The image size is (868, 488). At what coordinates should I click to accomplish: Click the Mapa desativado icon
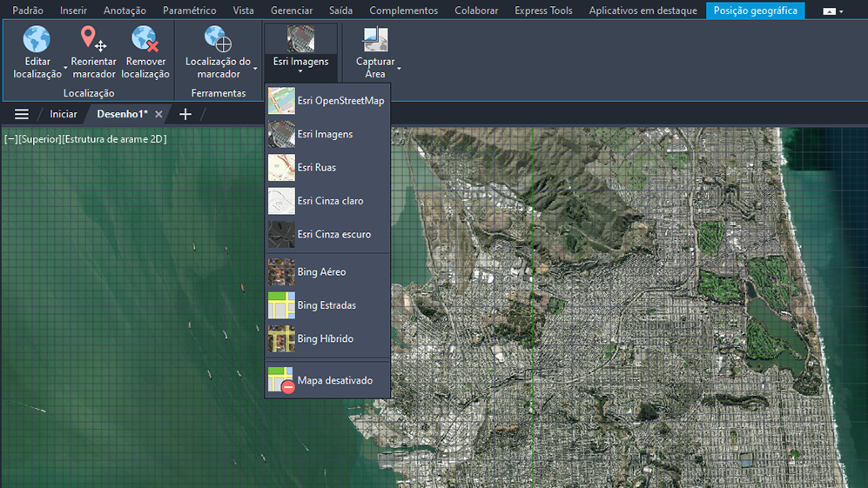tap(281, 380)
